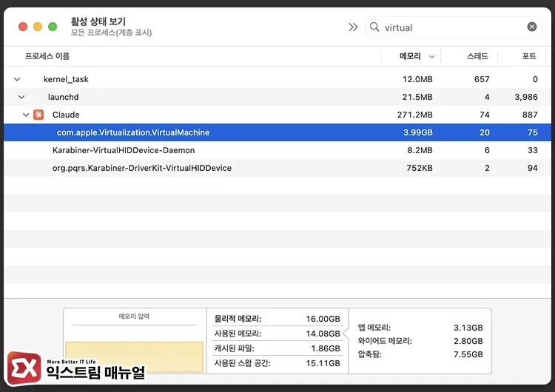Image resolution: width=555 pixels, height=392 pixels.
Task: Click the 3.99GB memory value
Action: click(417, 132)
